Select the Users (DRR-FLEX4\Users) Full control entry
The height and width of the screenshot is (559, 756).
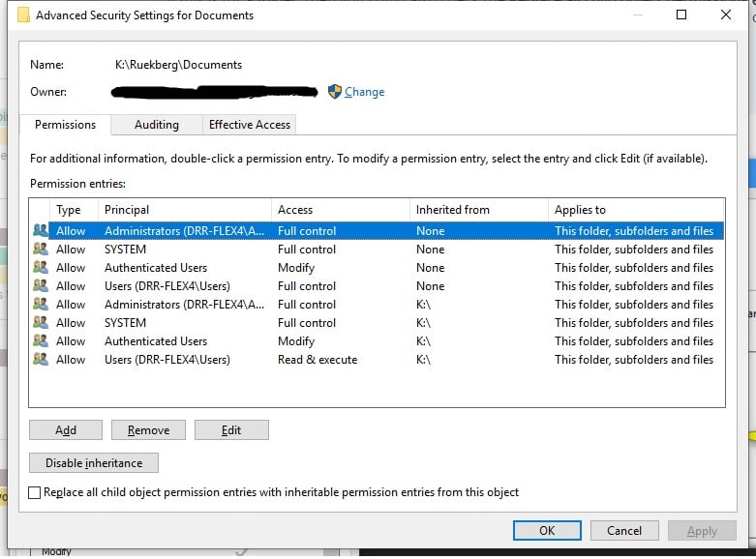(378, 285)
